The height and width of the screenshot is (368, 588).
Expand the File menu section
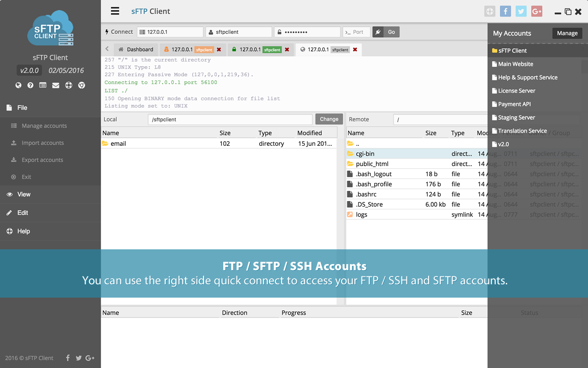[51, 108]
